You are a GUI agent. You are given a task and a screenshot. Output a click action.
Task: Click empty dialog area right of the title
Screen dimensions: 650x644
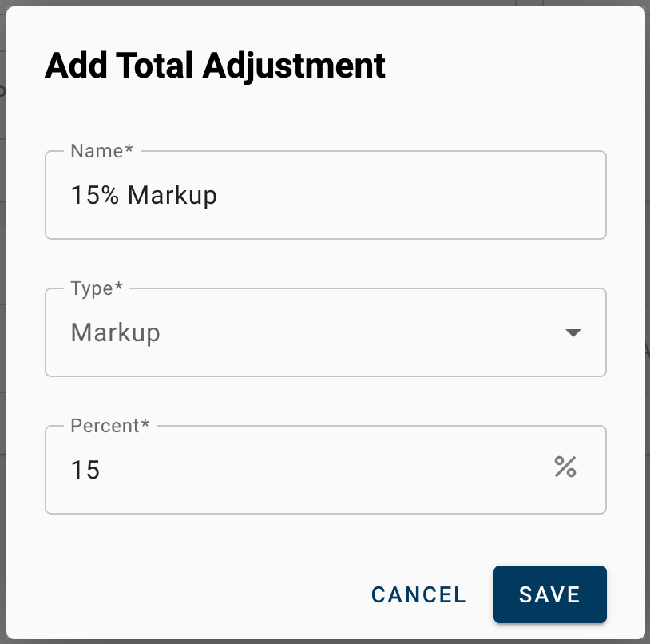(x=514, y=66)
